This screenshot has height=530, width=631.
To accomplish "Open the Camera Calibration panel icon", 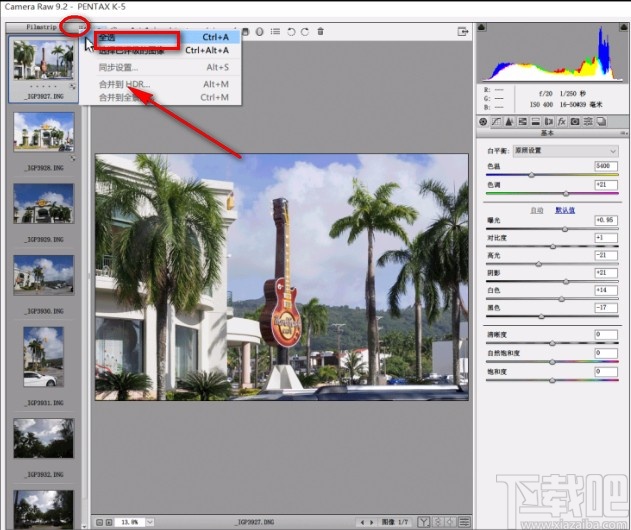I will [575, 122].
